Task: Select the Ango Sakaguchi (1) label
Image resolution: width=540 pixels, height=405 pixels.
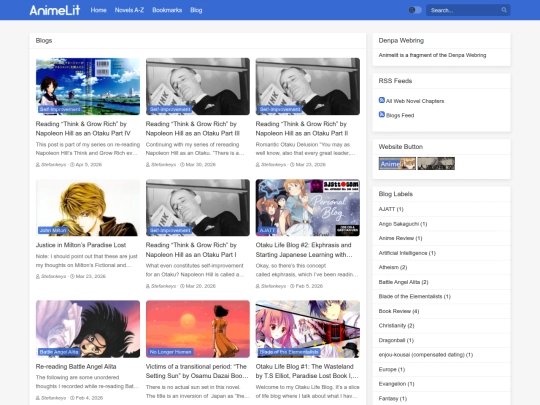Action: (403, 224)
